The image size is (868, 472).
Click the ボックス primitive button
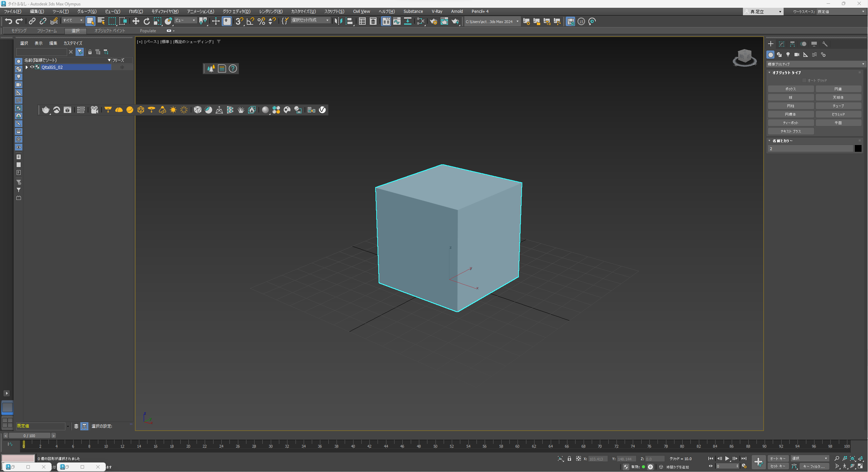(x=790, y=89)
